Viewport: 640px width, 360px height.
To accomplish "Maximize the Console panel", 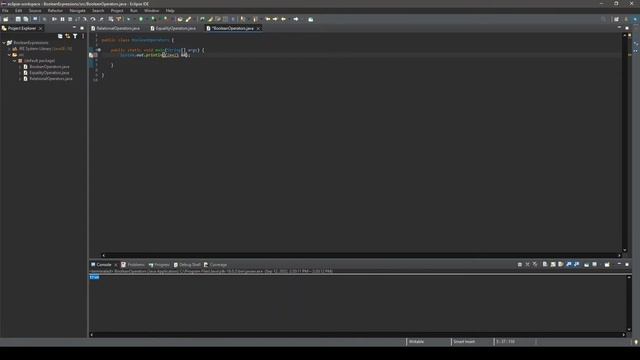I will coord(627,264).
